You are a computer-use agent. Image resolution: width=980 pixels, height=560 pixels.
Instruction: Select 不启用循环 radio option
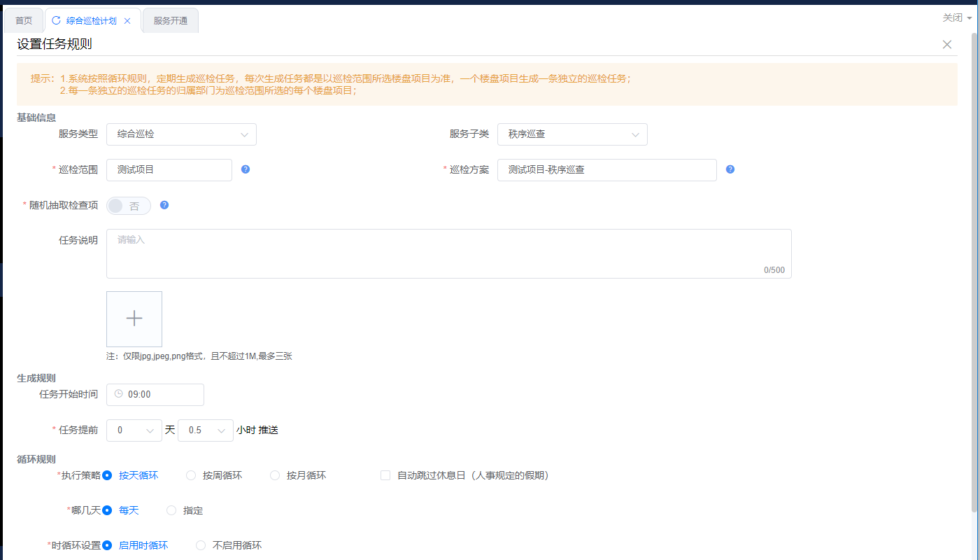[201, 545]
